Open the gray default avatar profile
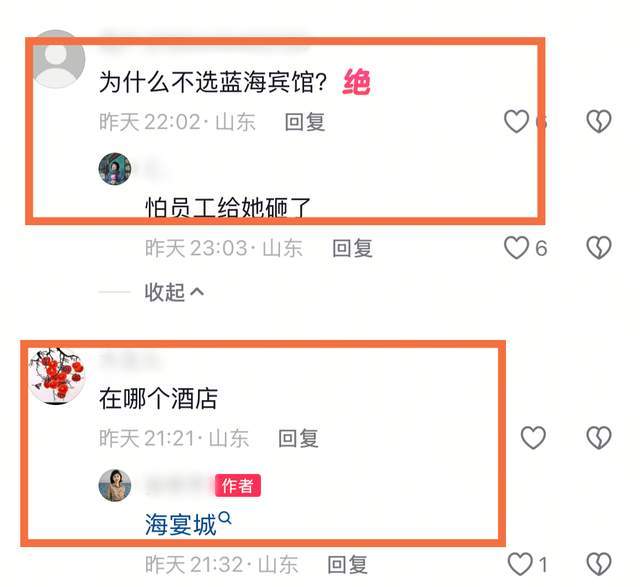The image size is (640, 587). coord(57,59)
